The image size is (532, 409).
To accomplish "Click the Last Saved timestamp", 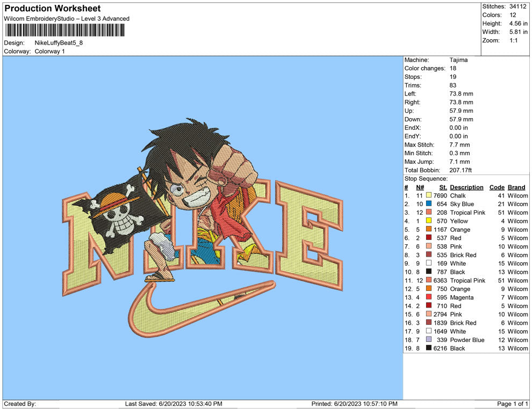I will pyautogui.click(x=174, y=404).
